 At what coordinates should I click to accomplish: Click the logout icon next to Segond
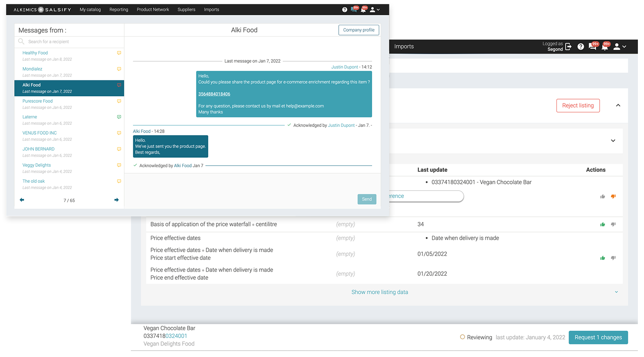click(569, 47)
